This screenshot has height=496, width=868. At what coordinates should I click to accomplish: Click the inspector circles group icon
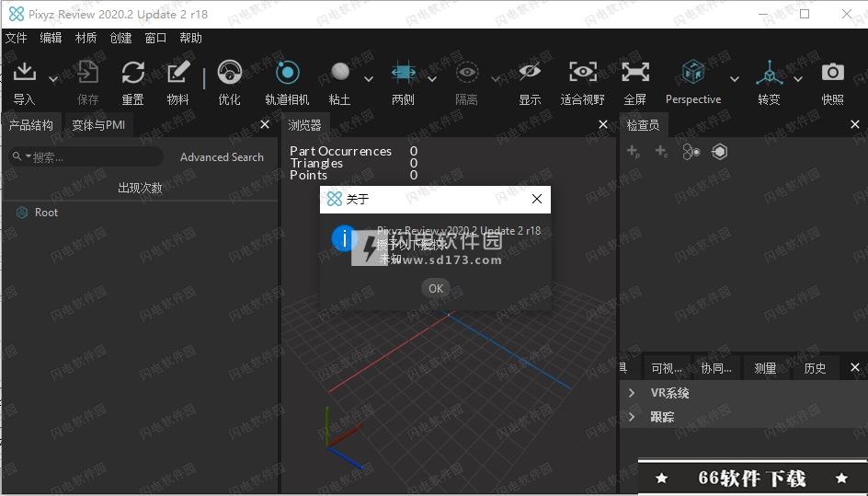691,152
